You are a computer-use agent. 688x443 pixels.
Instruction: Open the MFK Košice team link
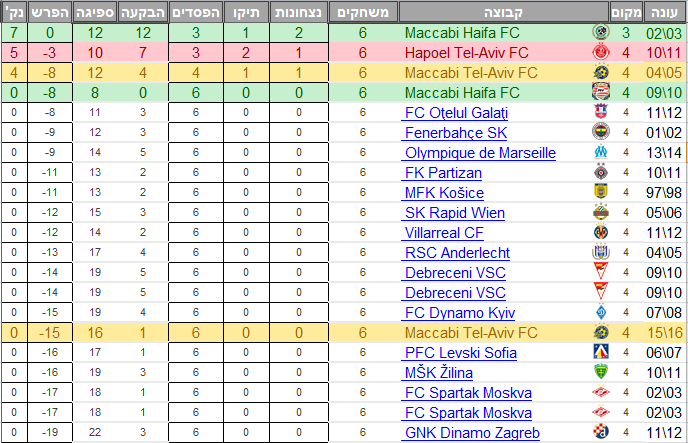click(444, 192)
